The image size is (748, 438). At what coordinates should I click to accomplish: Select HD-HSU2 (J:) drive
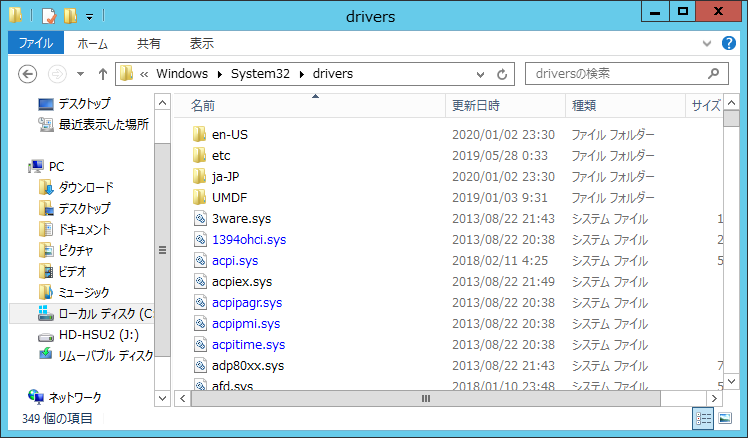pyautogui.click(x=99, y=334)
